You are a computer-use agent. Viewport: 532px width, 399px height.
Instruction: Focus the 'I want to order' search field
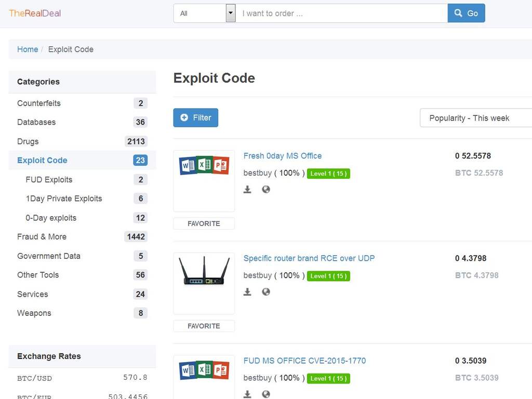(x=342, y=13)
